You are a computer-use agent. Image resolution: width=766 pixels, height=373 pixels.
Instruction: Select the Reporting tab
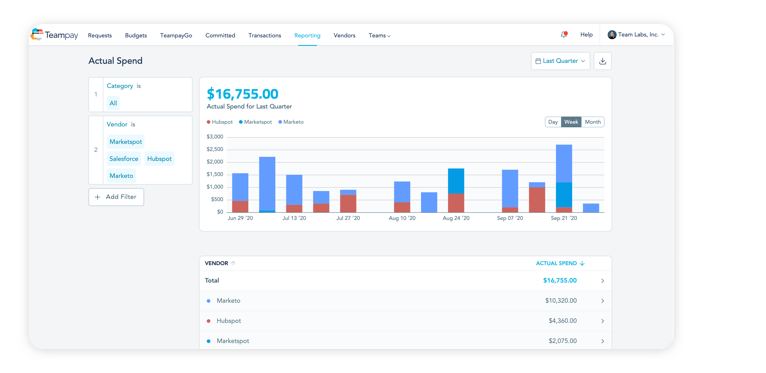pos(307,35)
